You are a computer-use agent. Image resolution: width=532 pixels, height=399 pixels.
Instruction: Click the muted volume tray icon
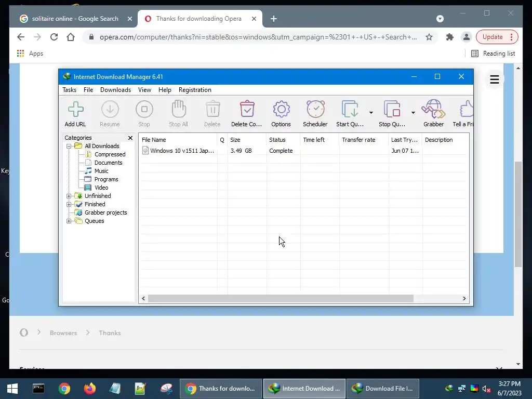[486, 389]
